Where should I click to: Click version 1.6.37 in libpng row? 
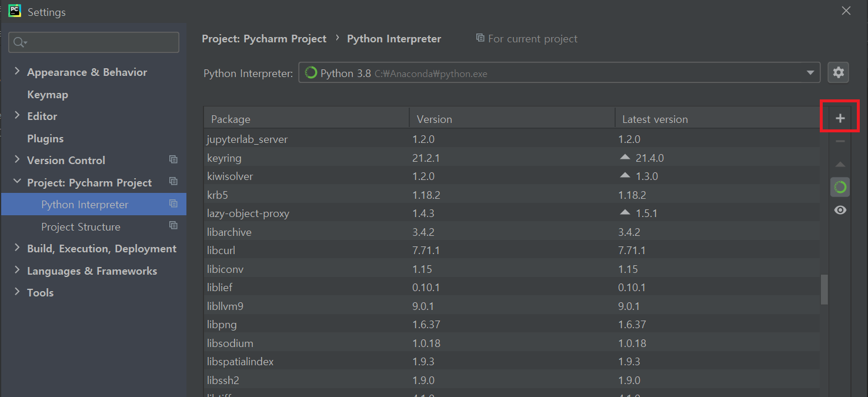coord(426,324)
